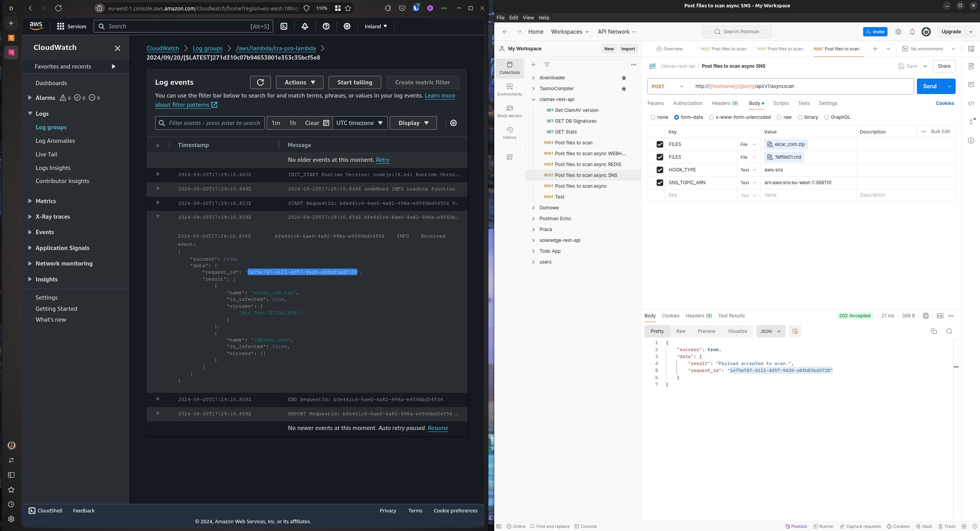Open AWS notifications bell
This screenshot has height=531, width=980.
coord(305,26)
